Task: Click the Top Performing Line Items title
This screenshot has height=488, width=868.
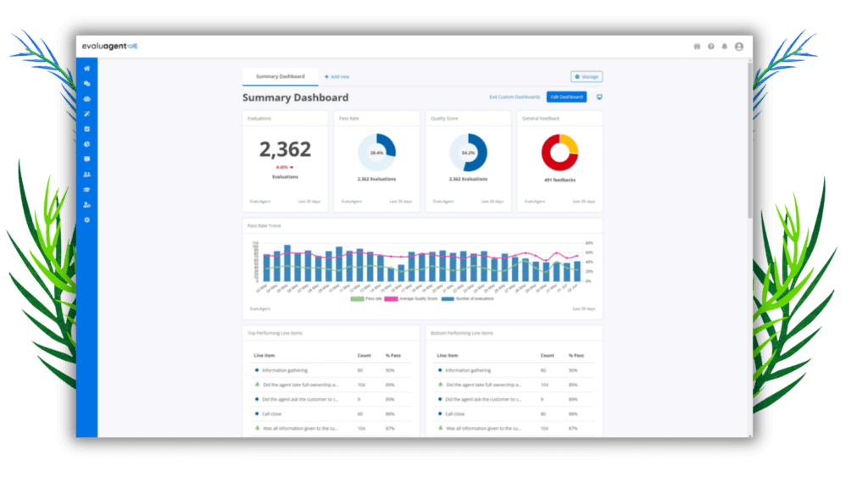Action: pyautogui.click(x=275, y=333)
